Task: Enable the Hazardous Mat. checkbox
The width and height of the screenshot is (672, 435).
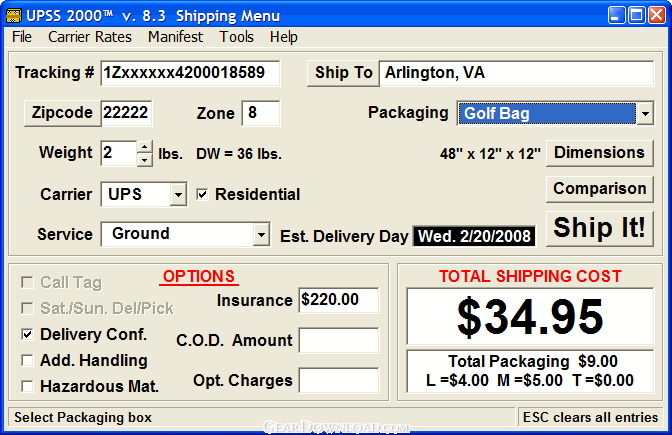Action: point(27,387)
